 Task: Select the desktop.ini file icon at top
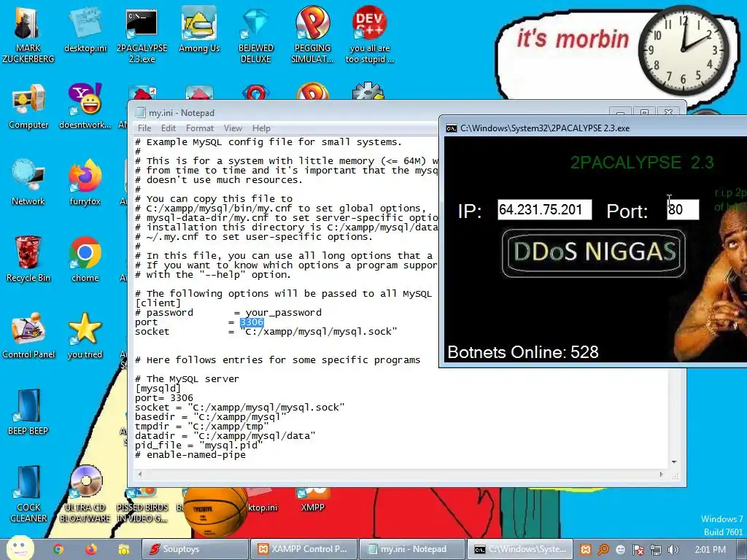tap(85, 29)
